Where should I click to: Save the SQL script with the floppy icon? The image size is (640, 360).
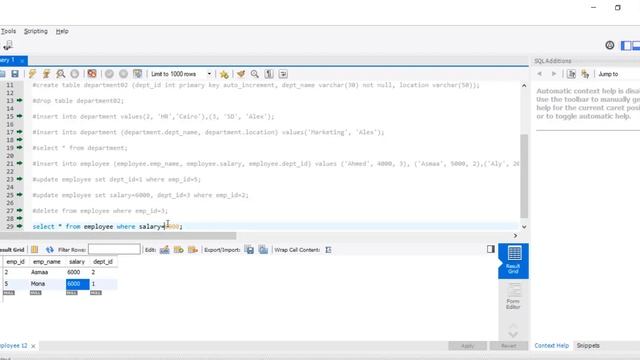(x=15, y=74)
